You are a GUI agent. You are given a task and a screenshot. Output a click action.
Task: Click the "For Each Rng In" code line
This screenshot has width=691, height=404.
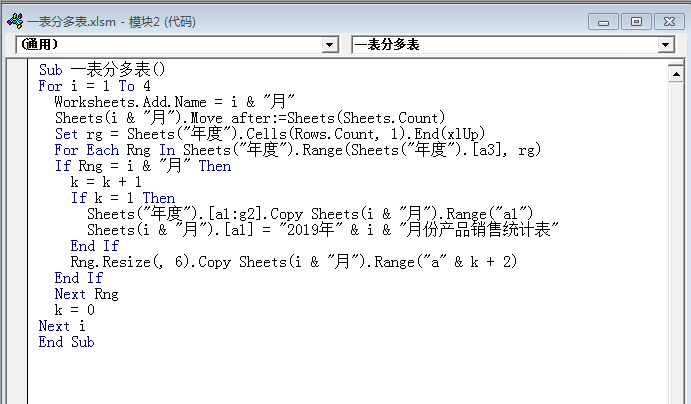coord(297,150)
